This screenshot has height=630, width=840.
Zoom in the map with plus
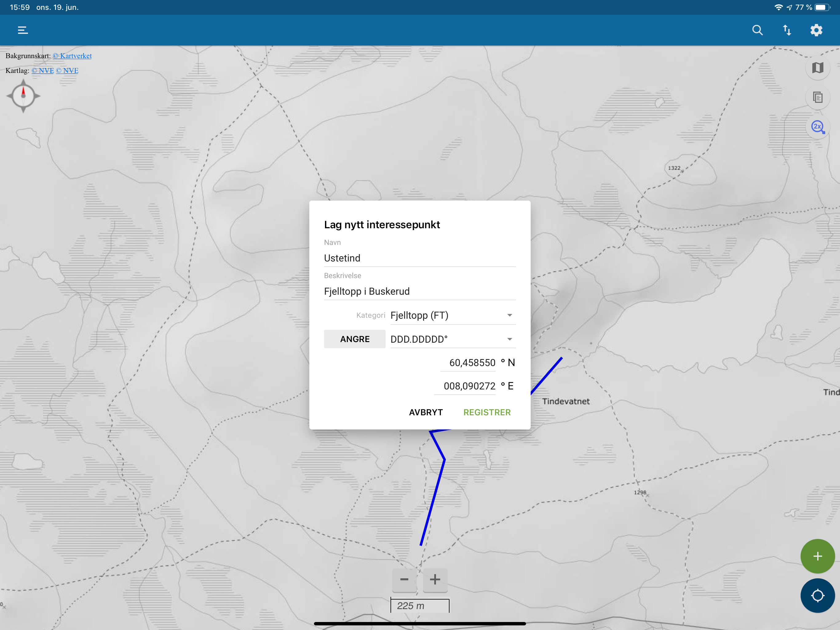tap(435, 580)
